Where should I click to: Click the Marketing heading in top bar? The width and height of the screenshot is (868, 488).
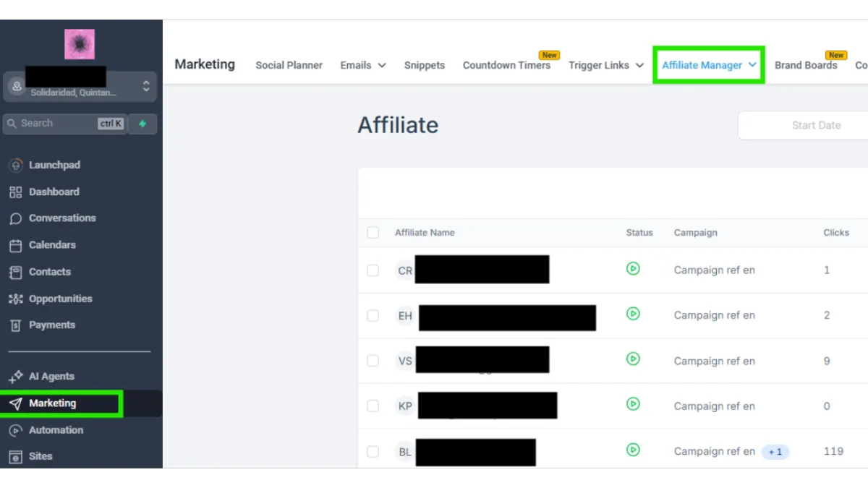pos(205,64)
